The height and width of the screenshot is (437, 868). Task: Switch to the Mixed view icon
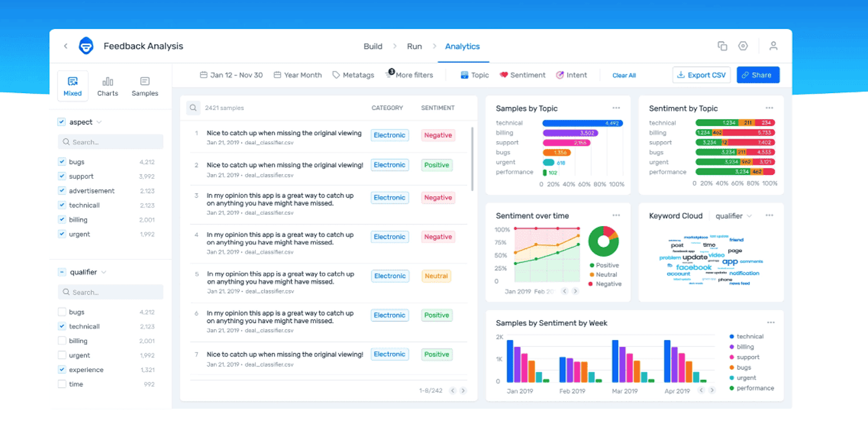pyautogui.click(x=73, y=86)
